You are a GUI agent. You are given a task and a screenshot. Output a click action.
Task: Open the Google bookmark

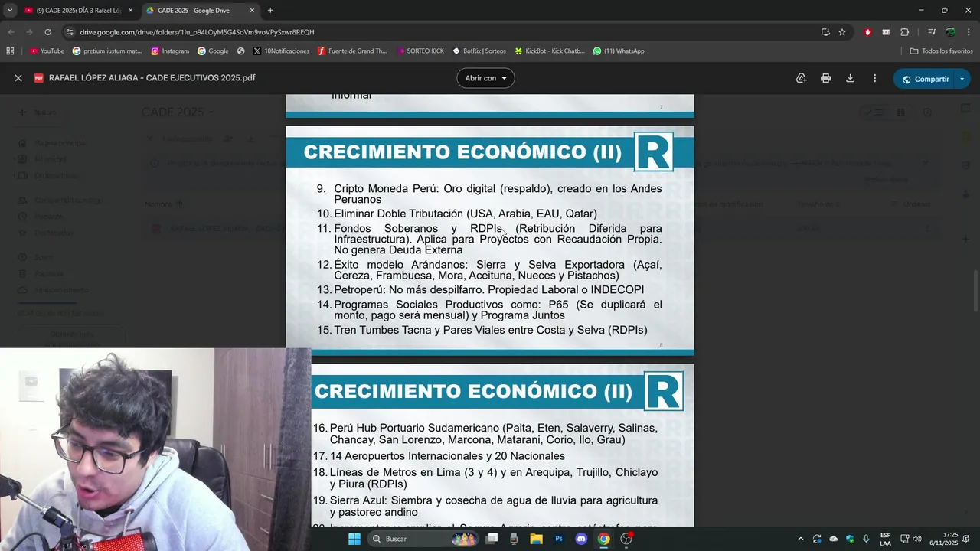[x=213, y=51]
